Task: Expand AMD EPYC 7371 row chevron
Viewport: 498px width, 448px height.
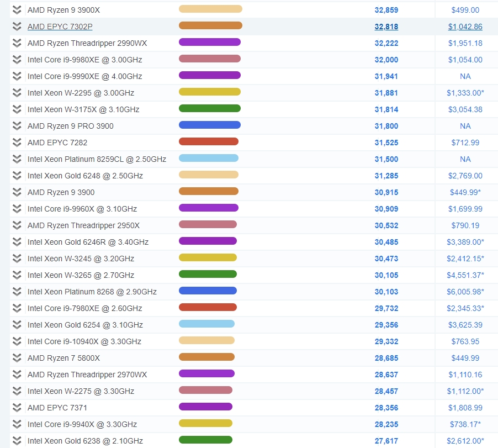Action: point(17,408)
